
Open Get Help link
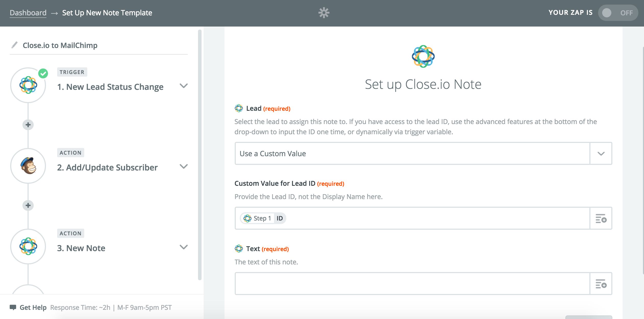[33, 308]
